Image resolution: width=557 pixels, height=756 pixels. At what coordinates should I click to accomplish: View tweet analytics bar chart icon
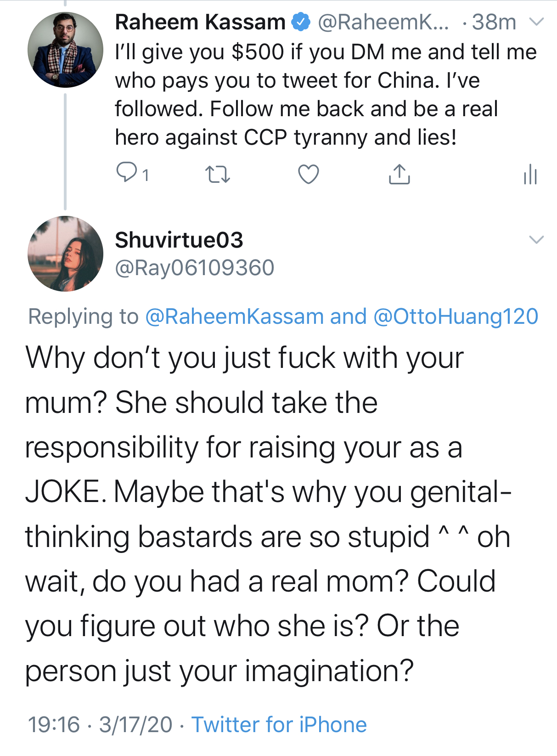coord(530,175)
